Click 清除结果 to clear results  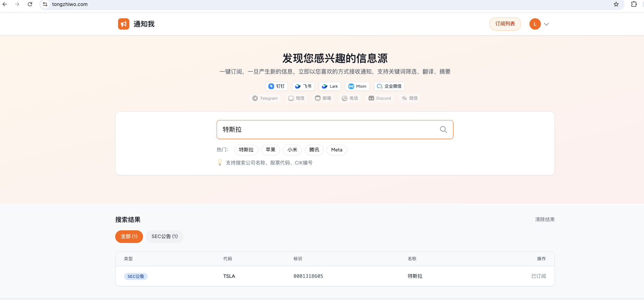tap(545, 219)
